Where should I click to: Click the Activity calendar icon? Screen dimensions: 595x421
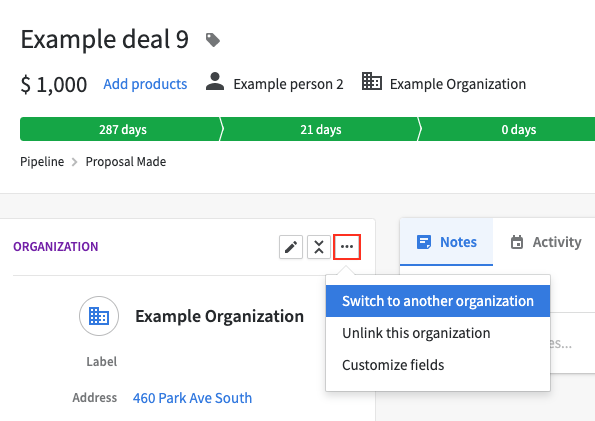[x=516, y=242]
